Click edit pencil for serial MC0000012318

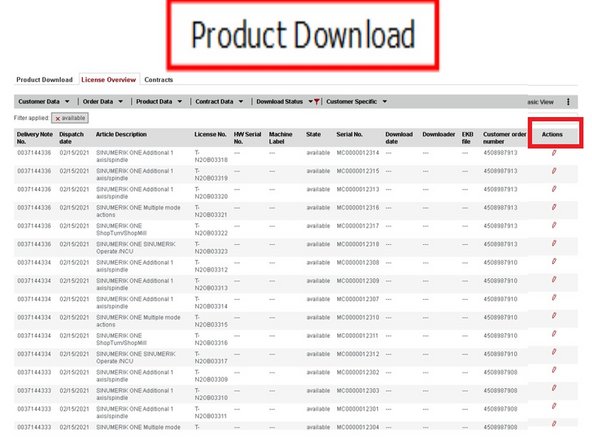554,243
